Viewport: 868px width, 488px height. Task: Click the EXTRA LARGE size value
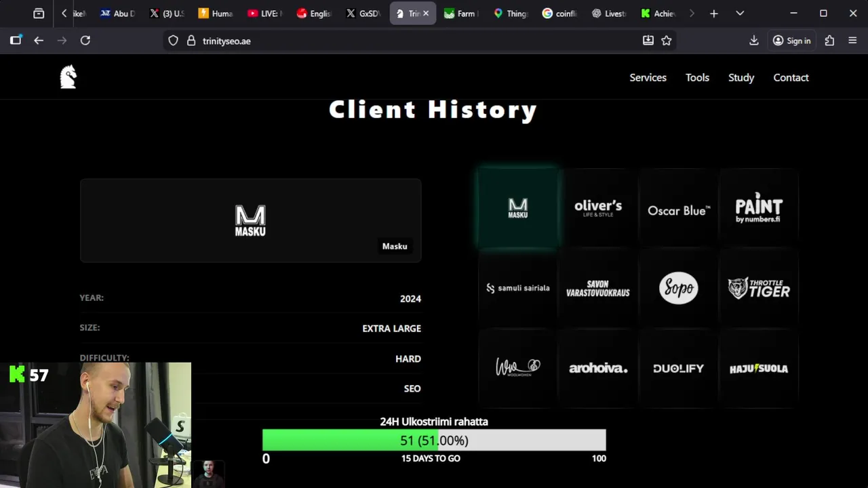click(391, 329)
